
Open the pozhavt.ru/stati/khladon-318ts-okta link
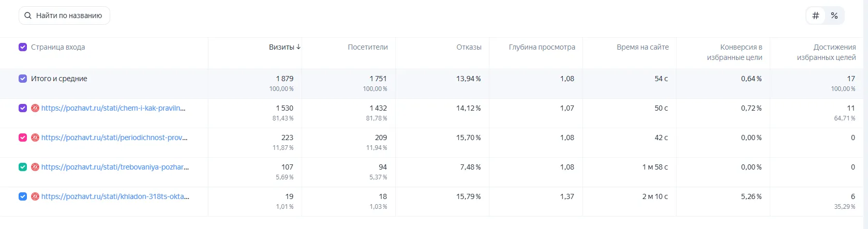[115, 196]
